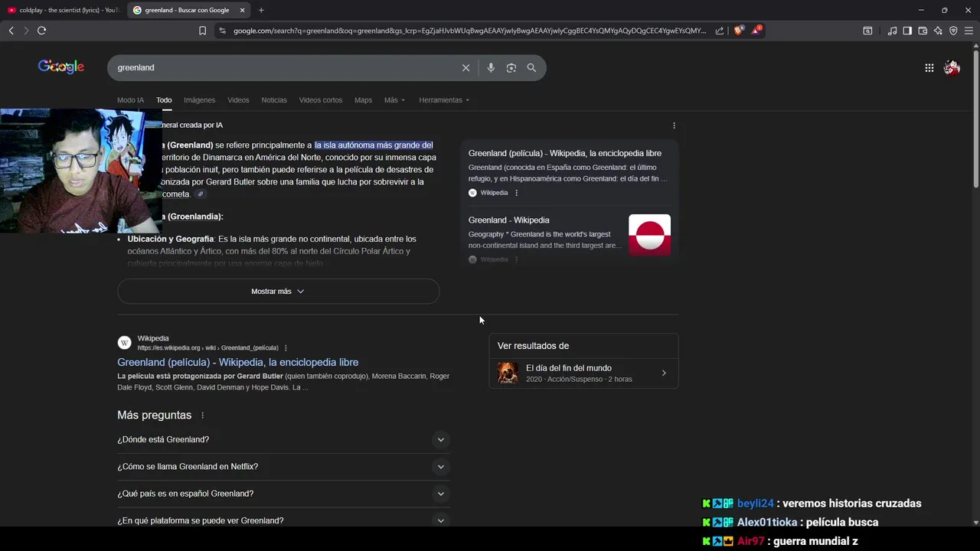The width and height of the screenshot is (980, 551).
Task: Close the greenland Google tab
Action: (x=243, y=10)
